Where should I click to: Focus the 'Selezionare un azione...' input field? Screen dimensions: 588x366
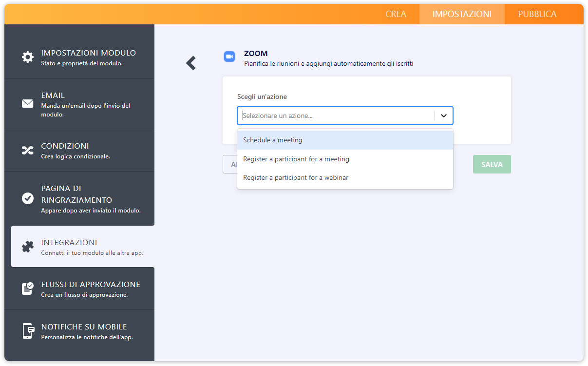coord(336,116)
